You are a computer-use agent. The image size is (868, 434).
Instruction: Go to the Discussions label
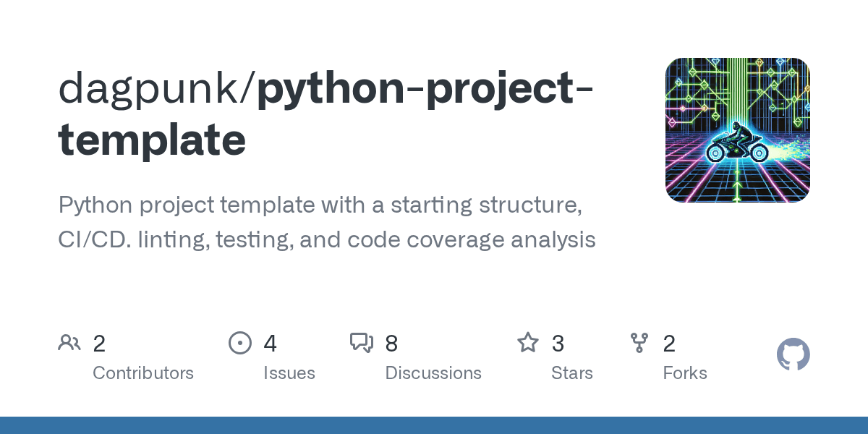click(x=433, y=373)
